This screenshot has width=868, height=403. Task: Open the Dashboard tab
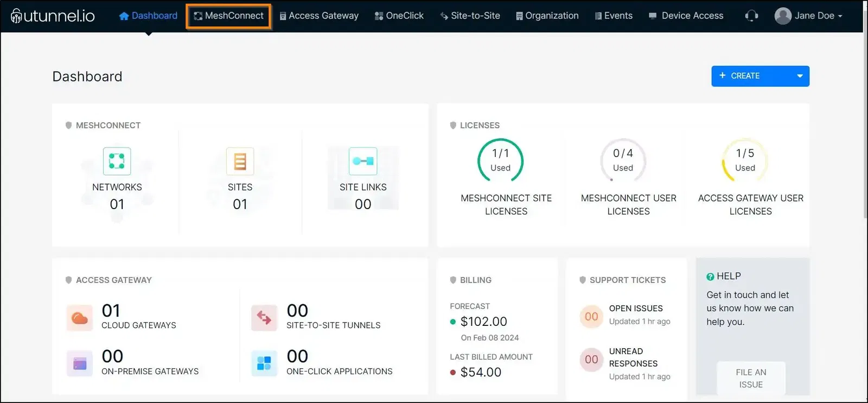click(x=148, y=16)
